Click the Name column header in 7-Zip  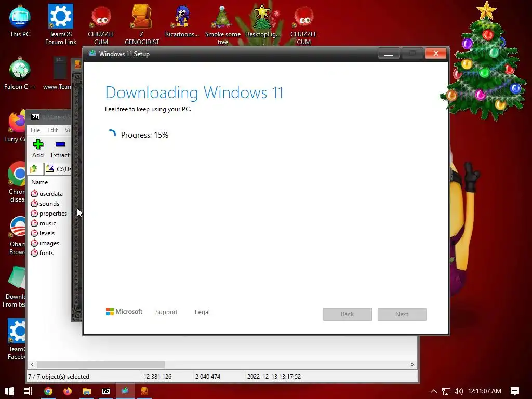click(39, 182)
